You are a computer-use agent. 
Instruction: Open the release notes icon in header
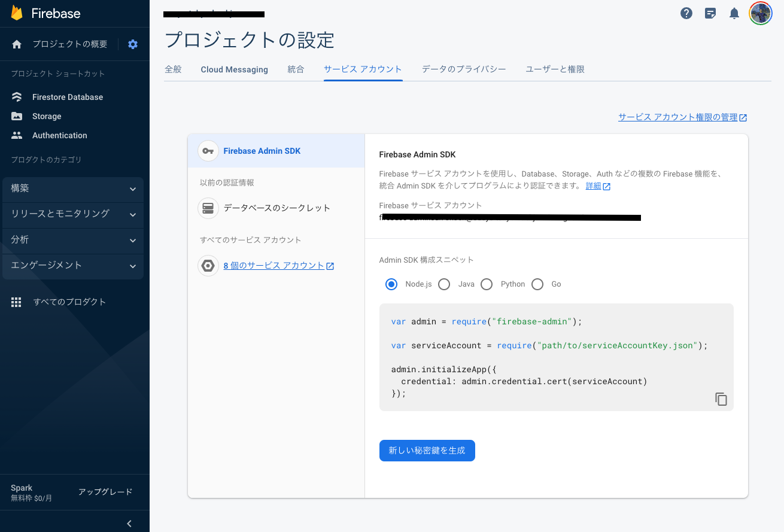[710, 13]
